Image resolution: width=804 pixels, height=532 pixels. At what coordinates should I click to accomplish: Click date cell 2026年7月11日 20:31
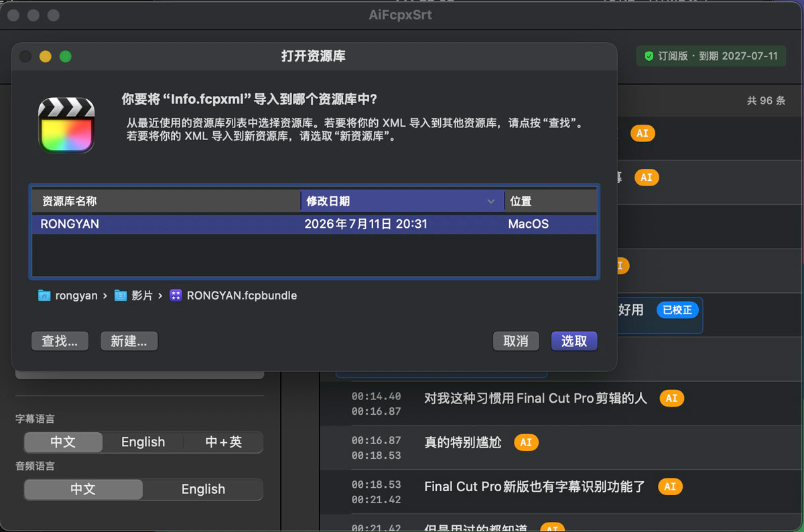tap(366, 224)
